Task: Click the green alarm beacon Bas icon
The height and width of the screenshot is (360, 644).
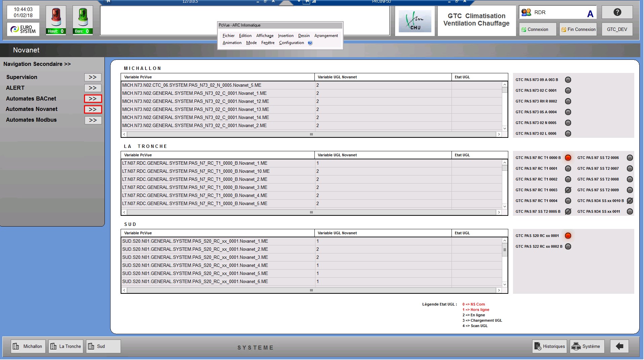Action: [x=83, y=17]
